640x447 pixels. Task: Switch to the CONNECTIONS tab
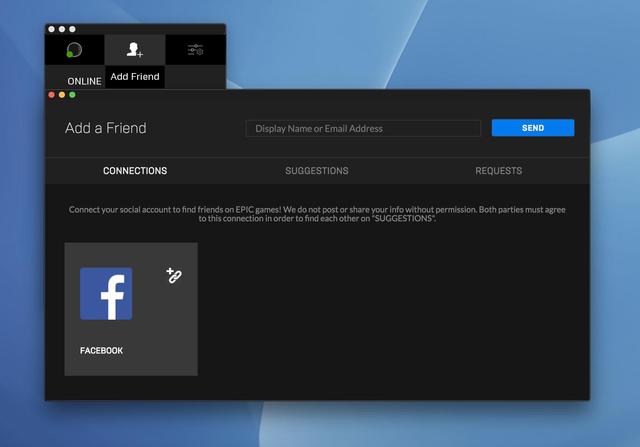click(x=135, y=171)
